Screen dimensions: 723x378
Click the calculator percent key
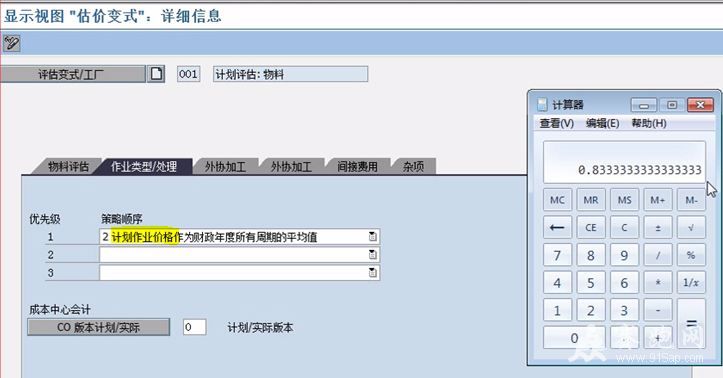point(691,255)
